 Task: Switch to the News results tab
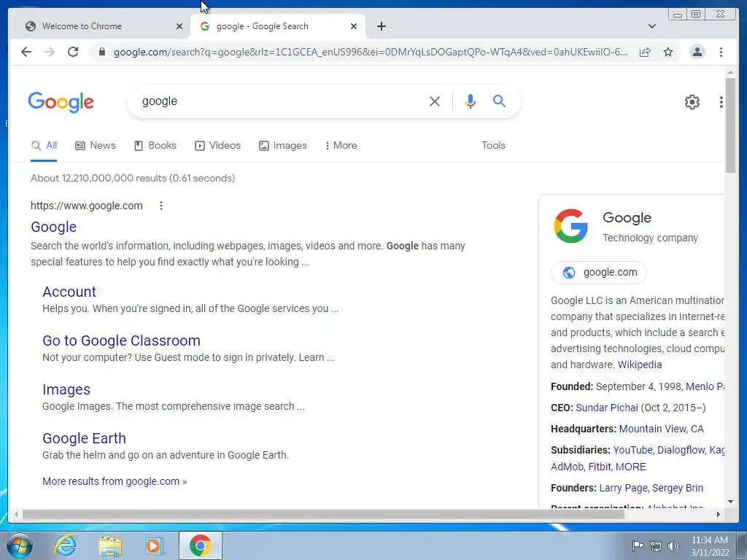96,146
